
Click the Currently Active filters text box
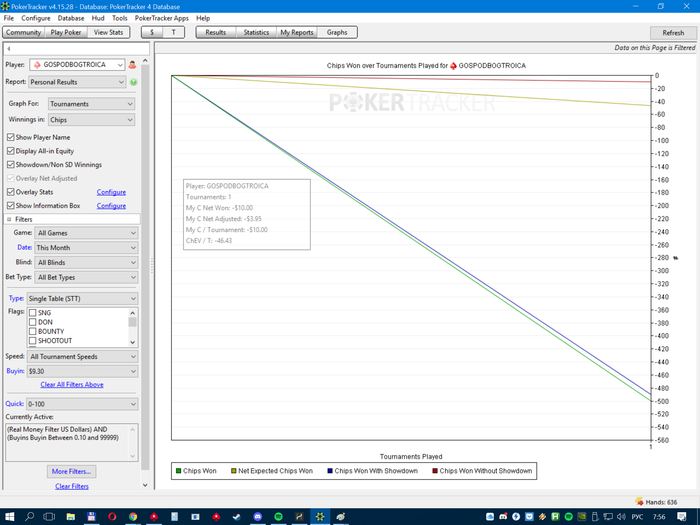tap(71, 442)
